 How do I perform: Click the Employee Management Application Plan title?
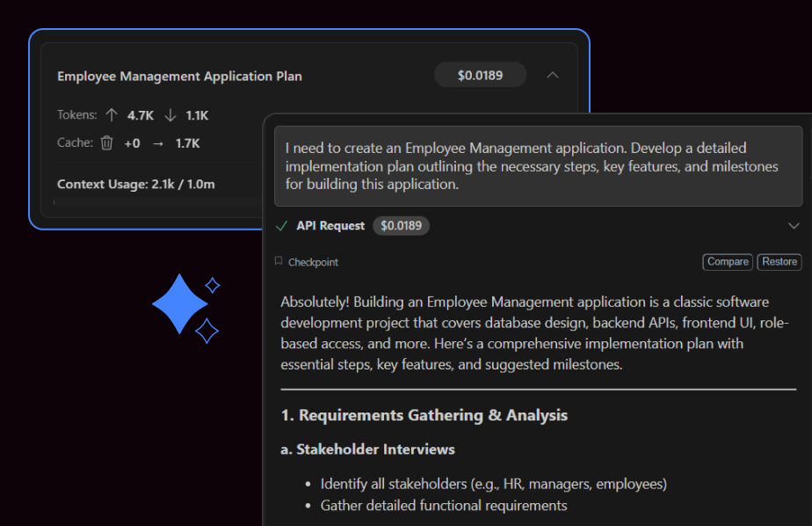[179, 77]
